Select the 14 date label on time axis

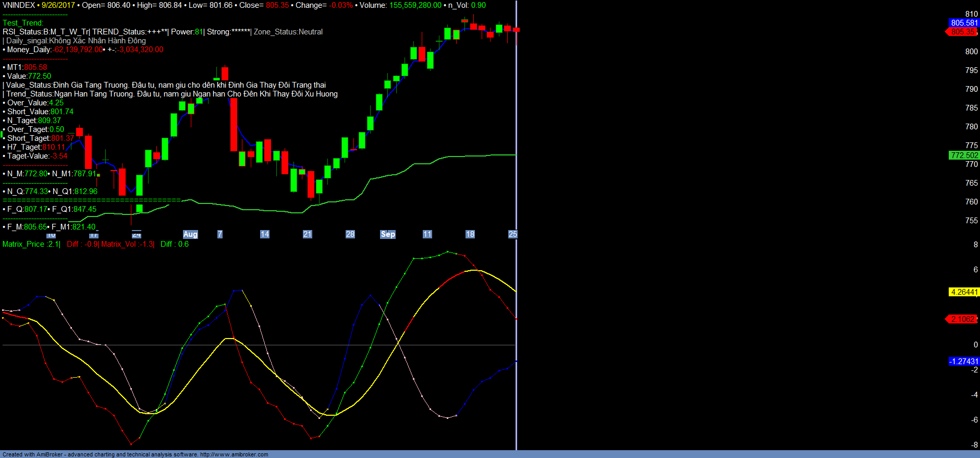tap(265, 234)
